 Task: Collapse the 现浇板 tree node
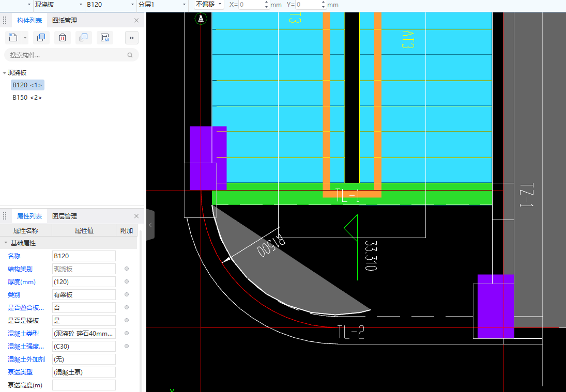[x=4, y=73]
